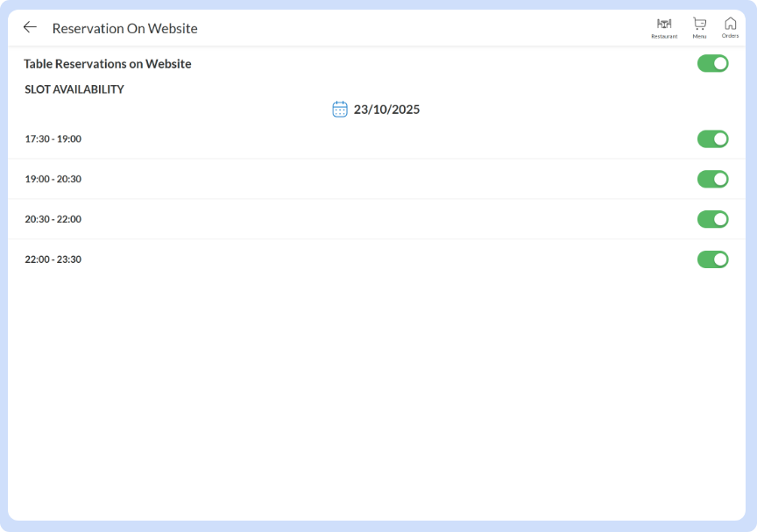Click the SLOT AVAILABILITY heading
Viewport: 757px width, 532px height.
[74, 89]
